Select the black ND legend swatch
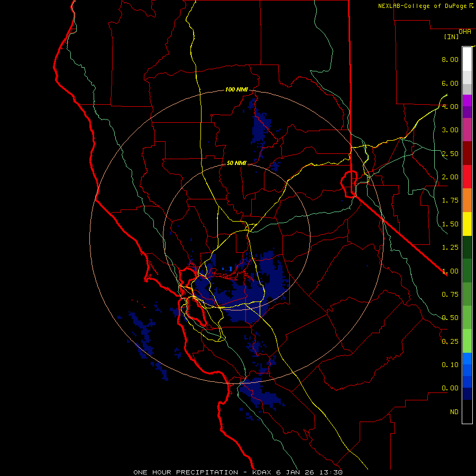This screenshot has height=476, width=476. pos(467,411)
